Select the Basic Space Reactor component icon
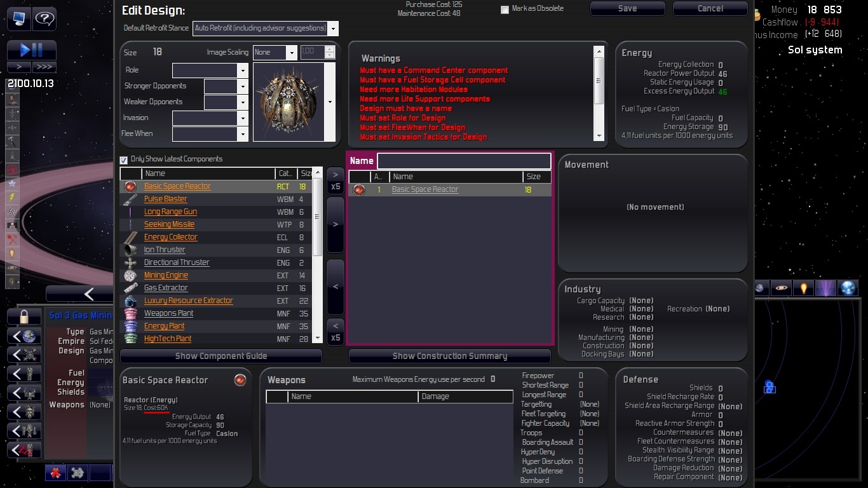 pos(130,186)
